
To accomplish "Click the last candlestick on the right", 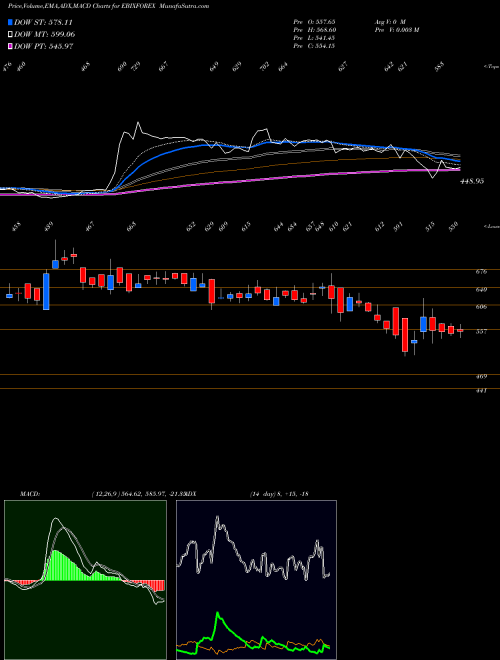I will [x=460, y=330].
